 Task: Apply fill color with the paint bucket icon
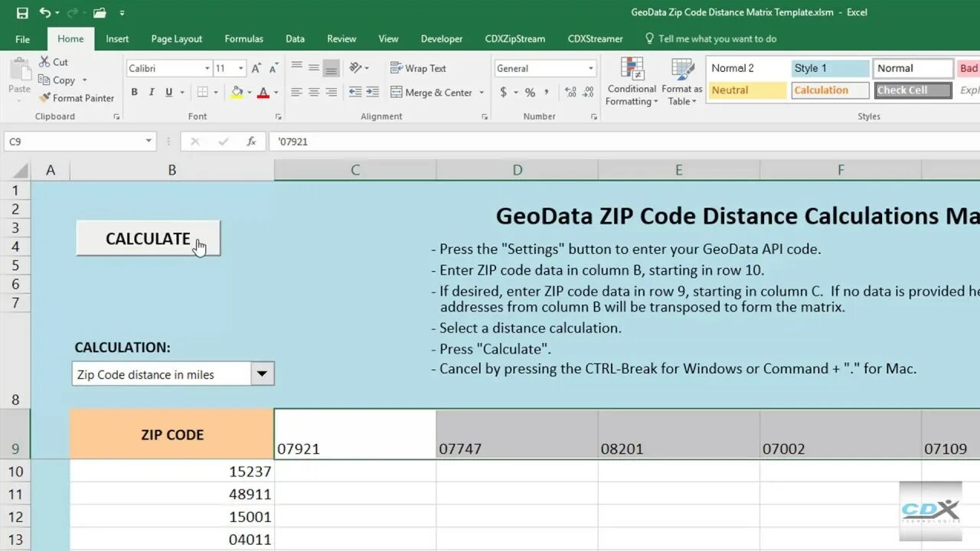[237, 93]
